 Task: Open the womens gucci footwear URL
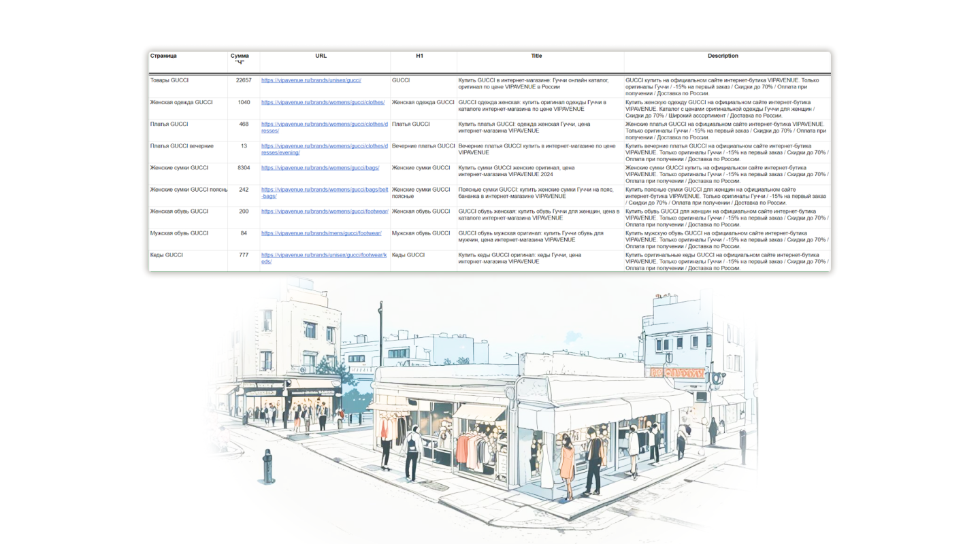pyautogui.click(x=325, y=211)
